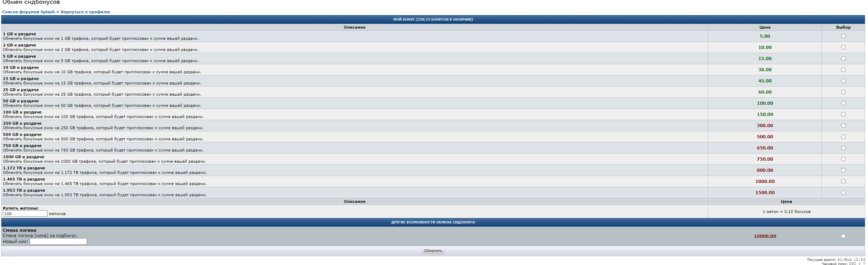Pick the 1000 GB к раздаче radio button
Screen dimensions: 868x265
843,159
